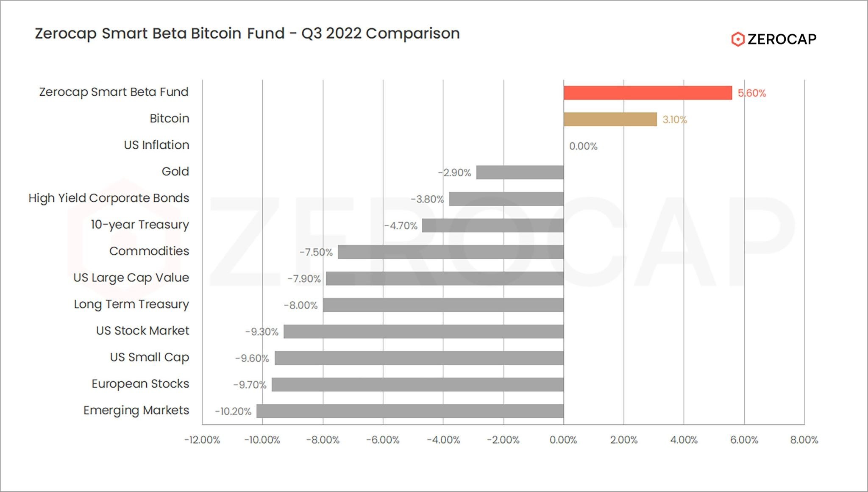Click the US Stock Market bar
This screenshot has height=492, width=868.
423,331
